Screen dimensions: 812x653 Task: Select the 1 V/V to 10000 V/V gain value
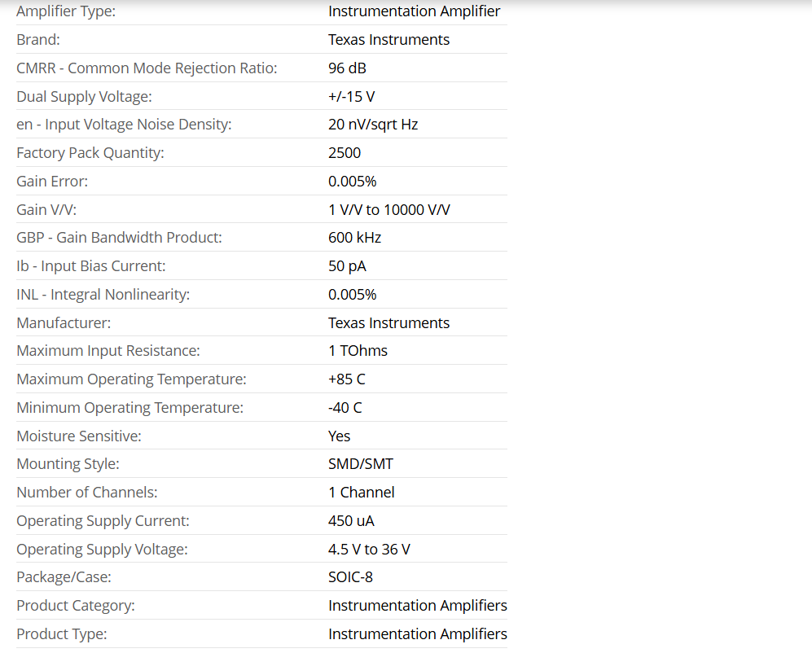[388, 210]
